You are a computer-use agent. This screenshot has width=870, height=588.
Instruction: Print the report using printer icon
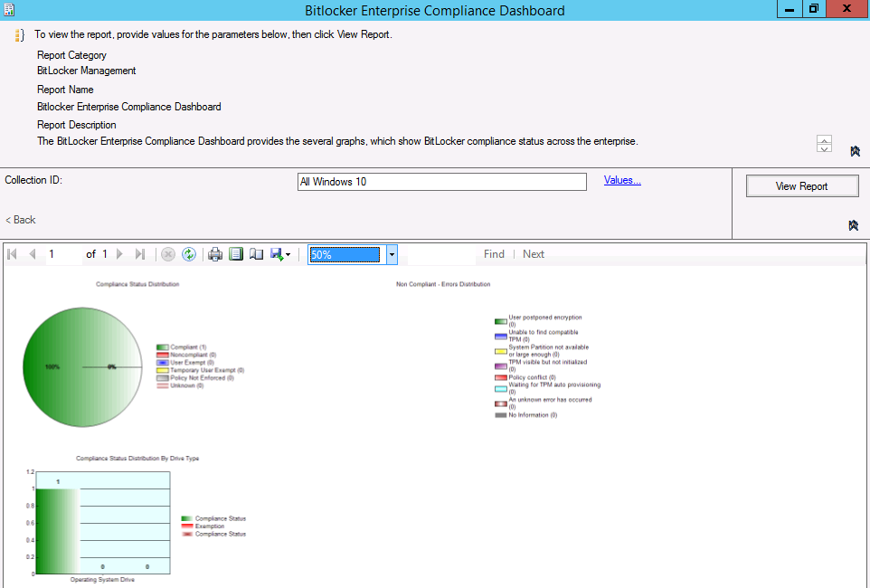[x=215, y=254]
